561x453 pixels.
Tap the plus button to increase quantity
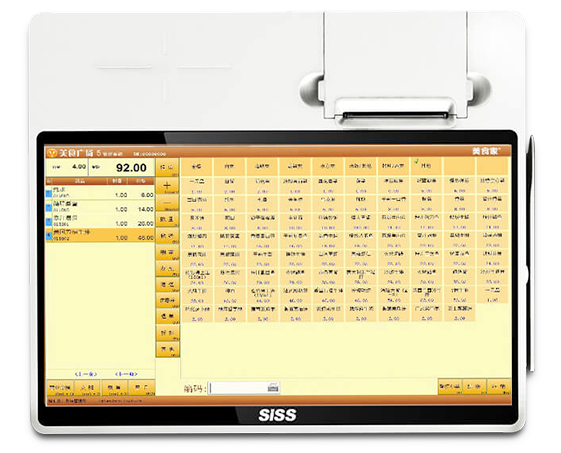(167, 186)
